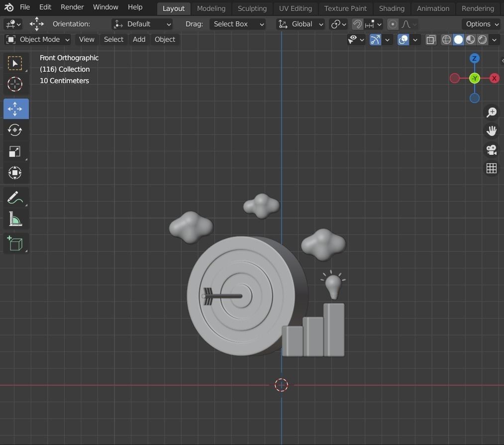
Task: Click the light bulb object
Action: (x=333, y=285)
